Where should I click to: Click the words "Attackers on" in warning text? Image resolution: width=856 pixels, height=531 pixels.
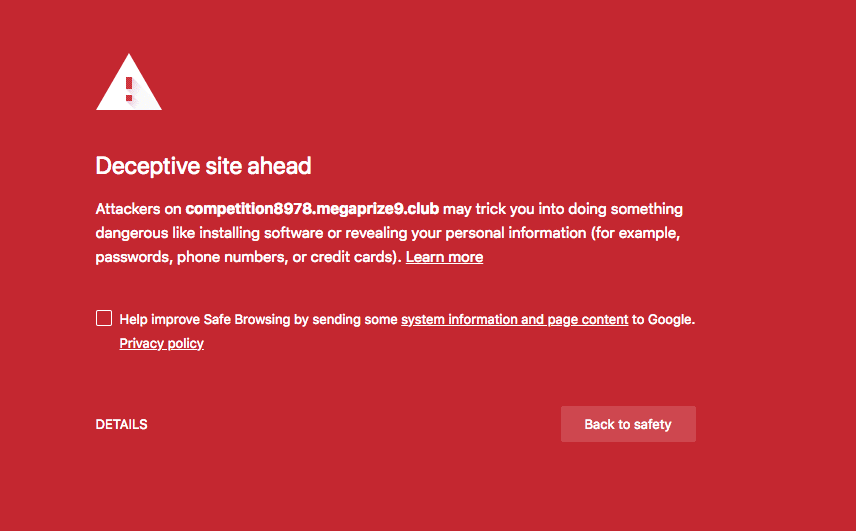pyautogui.click(x=138, y=209)
